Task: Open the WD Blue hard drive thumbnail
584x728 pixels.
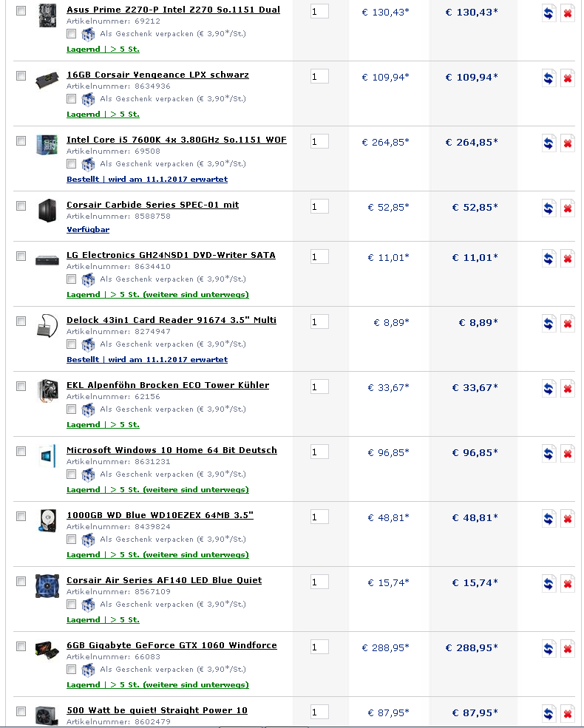Action: (x=47, y=520)
